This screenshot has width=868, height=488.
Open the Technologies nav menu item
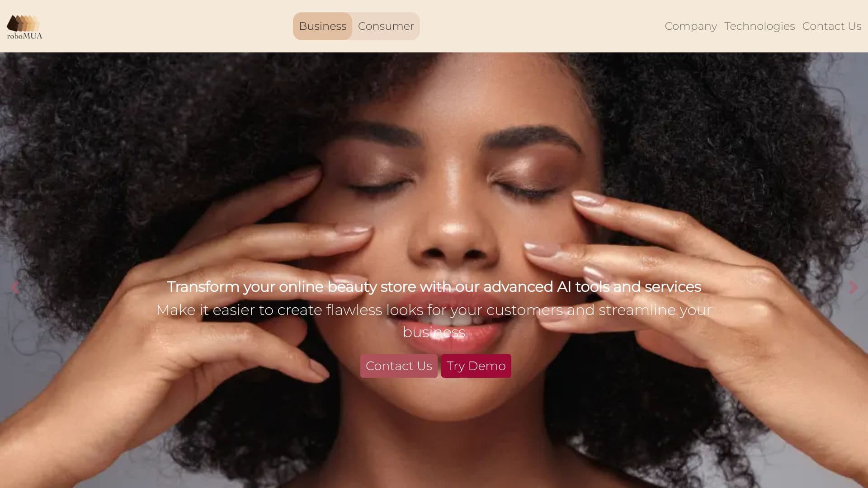tap(759, 26)
